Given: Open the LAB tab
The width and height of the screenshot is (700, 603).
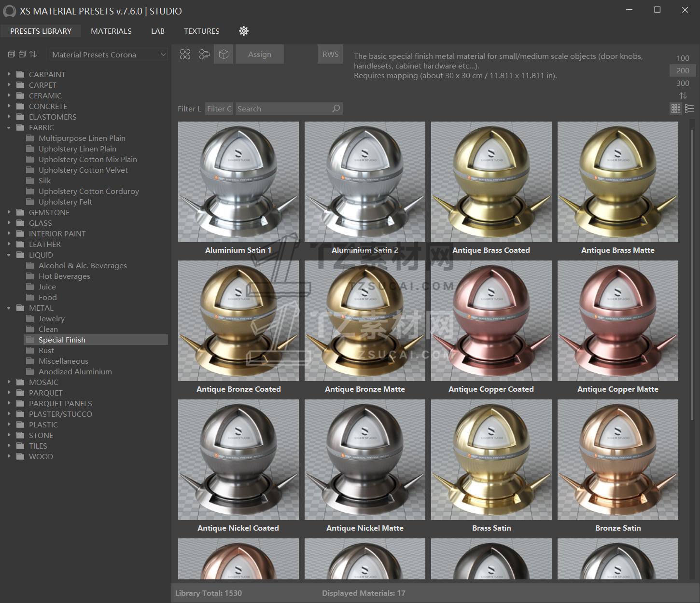Looking at the screenshot, I should 158,31.
